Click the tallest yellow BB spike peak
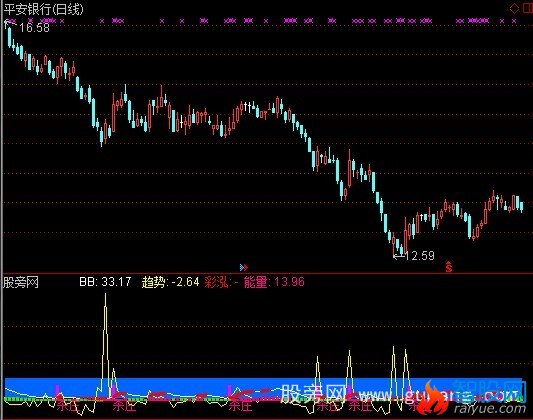The image size is (533, 420). (105, 294)
